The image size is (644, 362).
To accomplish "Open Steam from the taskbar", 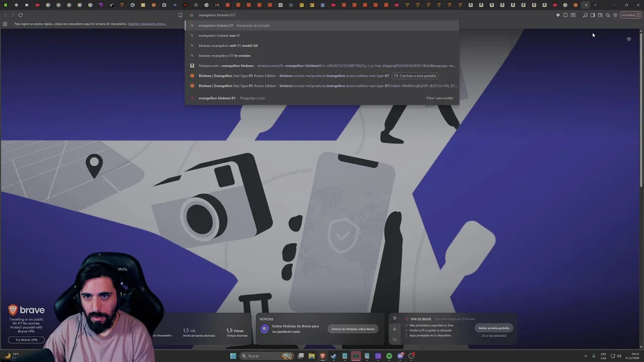I will 334,356.
